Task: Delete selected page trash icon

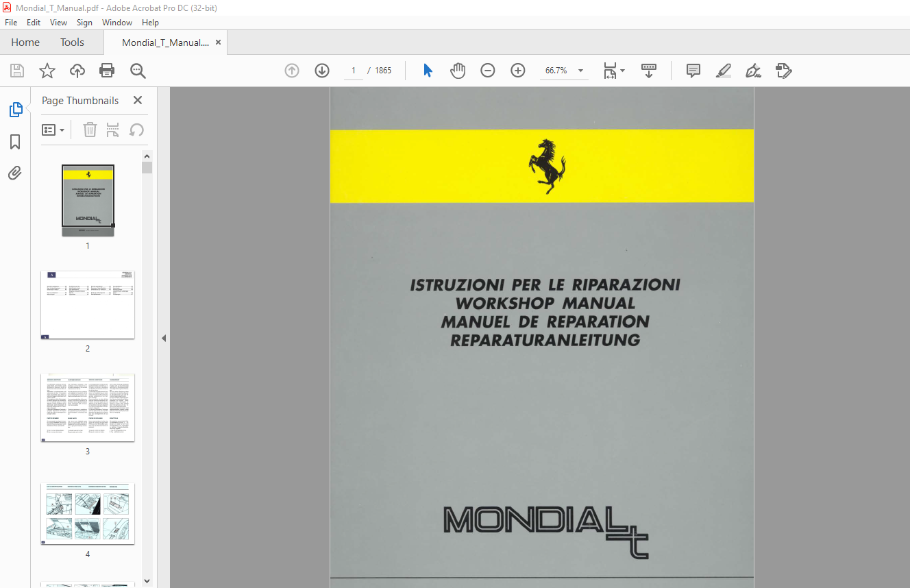Action: coord(90,130)
